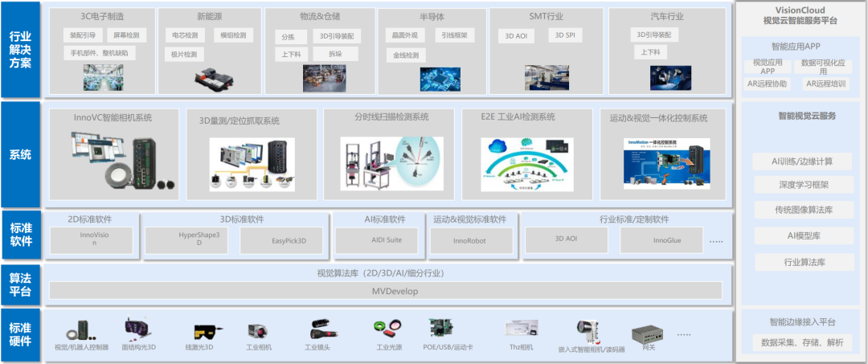Select the 行业解决方案 blue label

(x=20, y=50)
